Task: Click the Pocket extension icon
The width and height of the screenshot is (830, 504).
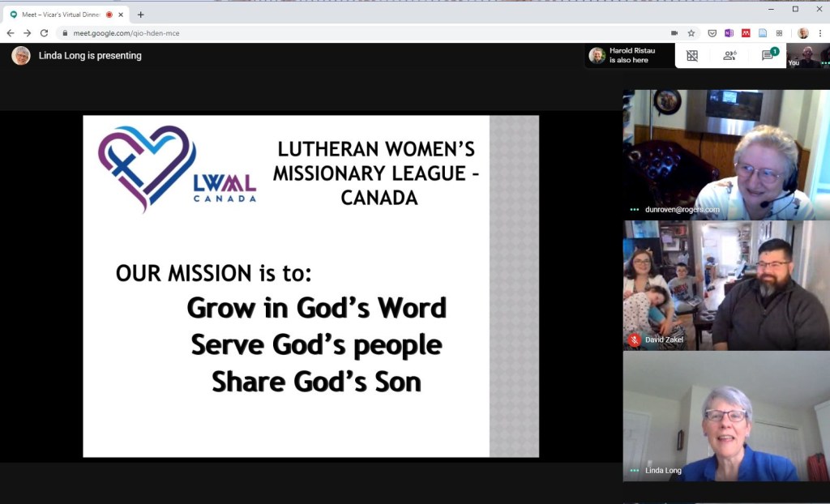Action: 712,33
